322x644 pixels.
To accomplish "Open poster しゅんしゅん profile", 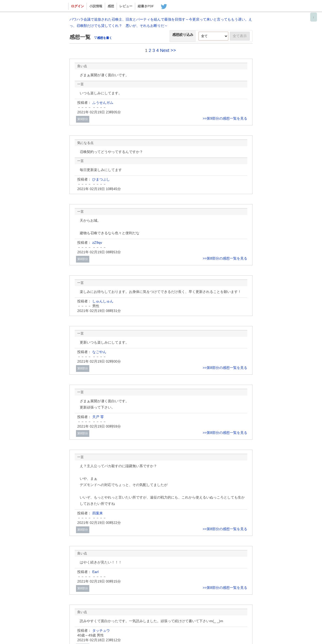I will [x=103, y=301].
